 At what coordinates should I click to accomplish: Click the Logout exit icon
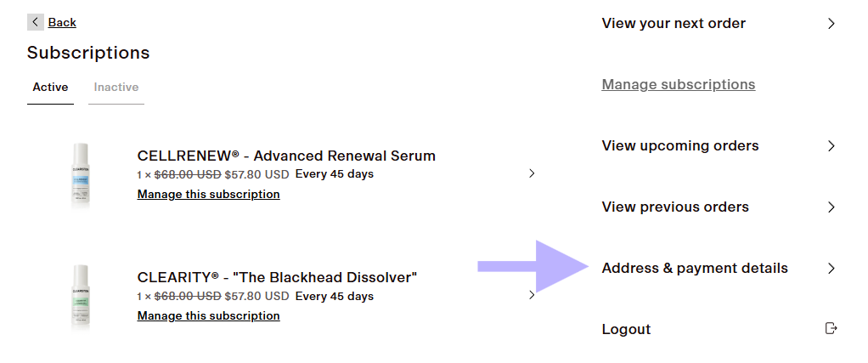coord(831,329)
